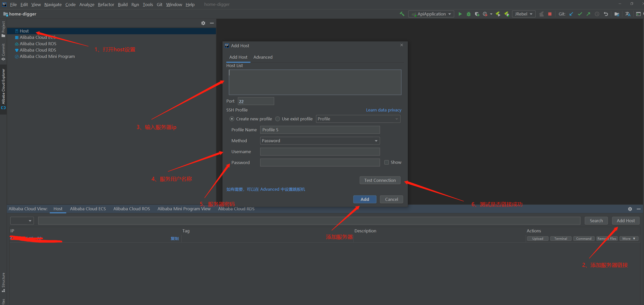The image size is (644, 305).
Task: Click the Git rollback undo icon
Action: pyautogui.click(x=606, y=14)
